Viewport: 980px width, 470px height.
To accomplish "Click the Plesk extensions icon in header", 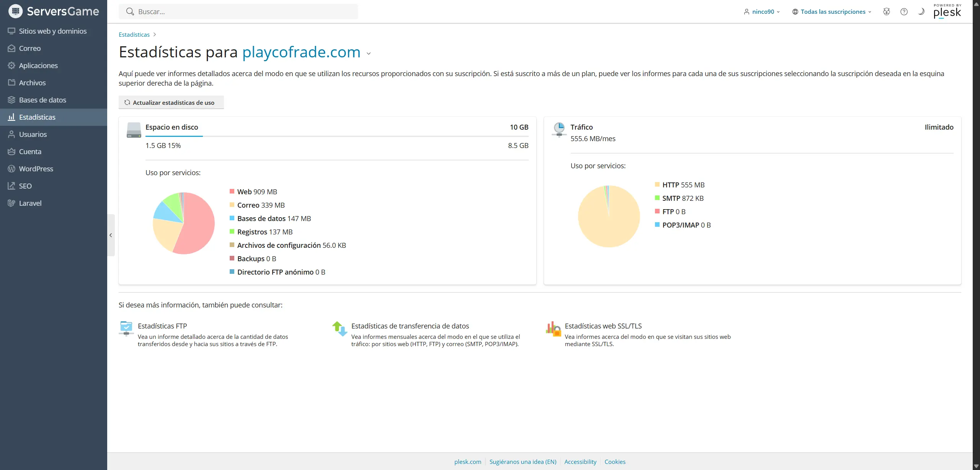I will [x=887, y=11].
